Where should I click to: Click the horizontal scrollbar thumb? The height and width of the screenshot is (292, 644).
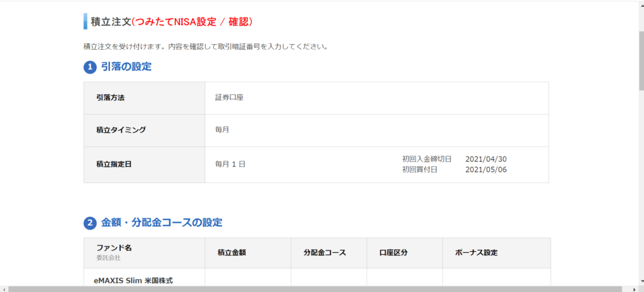point(316,289)
